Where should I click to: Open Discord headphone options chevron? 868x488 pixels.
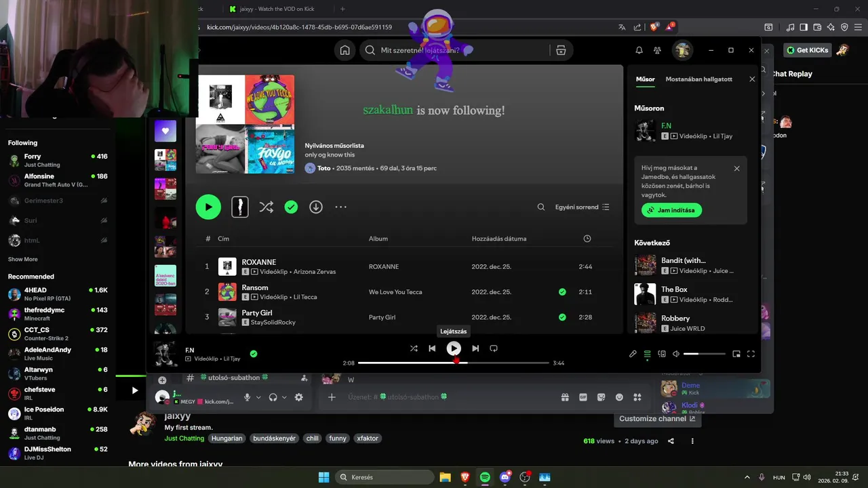284,397
